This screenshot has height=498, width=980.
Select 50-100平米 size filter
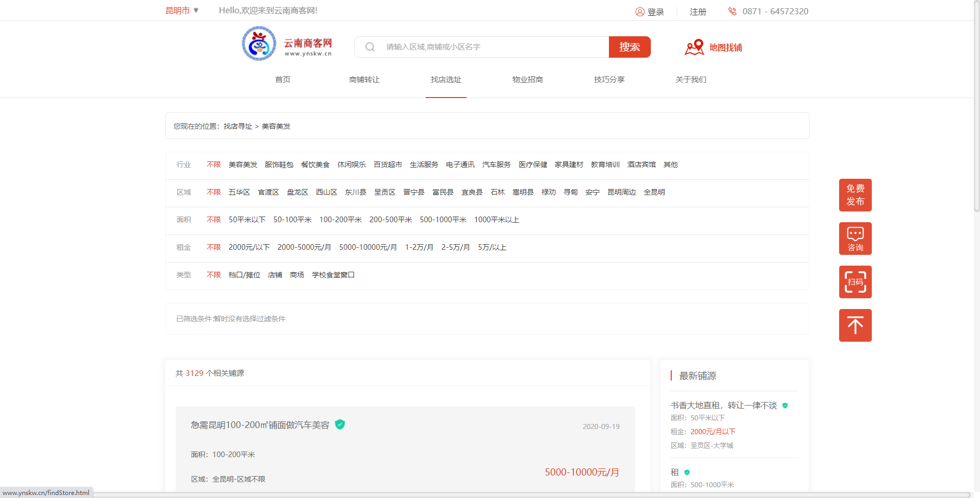coord(292,220)
